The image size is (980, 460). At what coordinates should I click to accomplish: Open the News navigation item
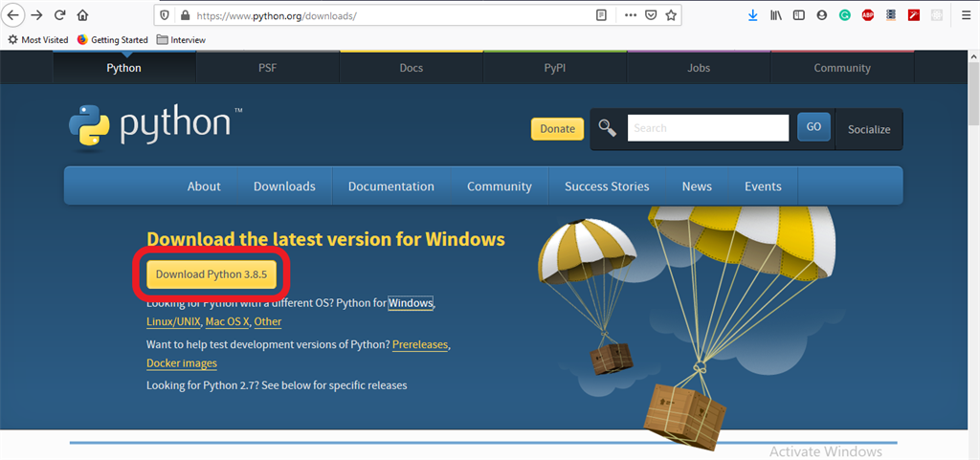(x=697, y=186)
